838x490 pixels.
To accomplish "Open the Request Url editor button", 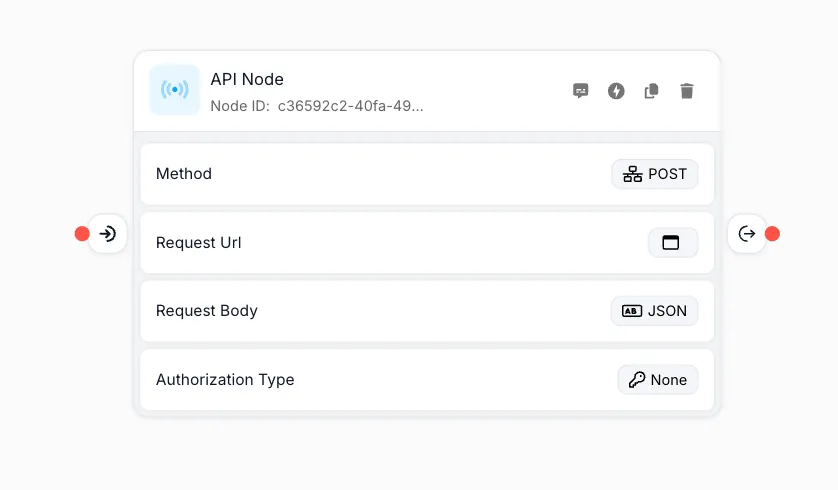I will pyautogui.click(x=673, y=243).
